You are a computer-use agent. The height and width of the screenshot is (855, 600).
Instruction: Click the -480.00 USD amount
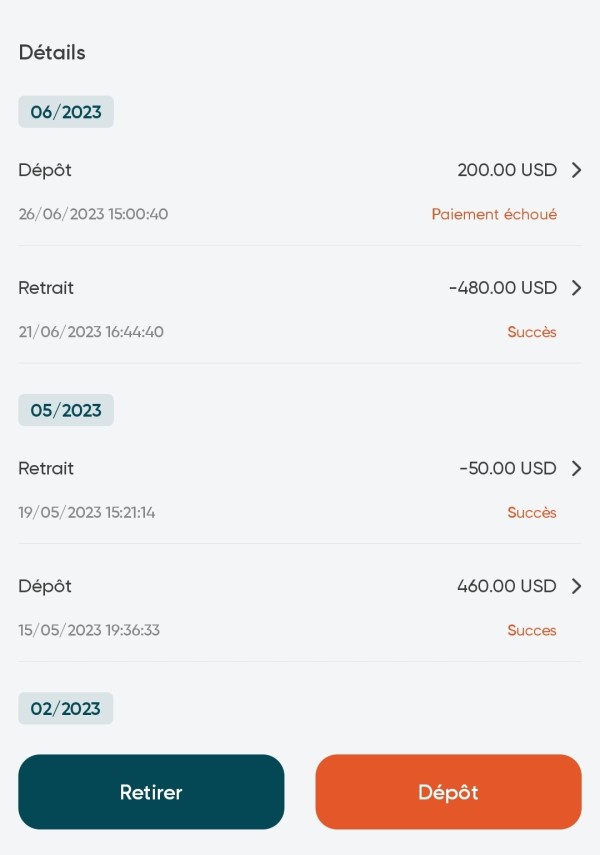pyautogui.click(x=503, y=288)
